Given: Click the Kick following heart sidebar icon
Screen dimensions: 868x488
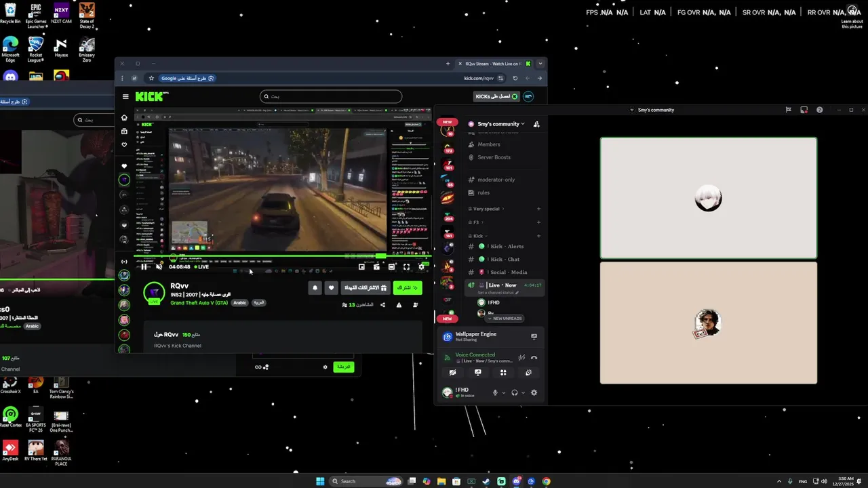Looking at the screenshot, I should point(124,144).
